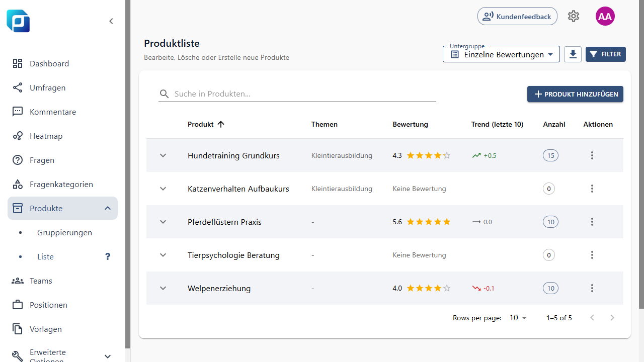
Task: Click PRODUKT HINZUFÜGEN button
Action: pyautogui.click(x=575, y=94)
